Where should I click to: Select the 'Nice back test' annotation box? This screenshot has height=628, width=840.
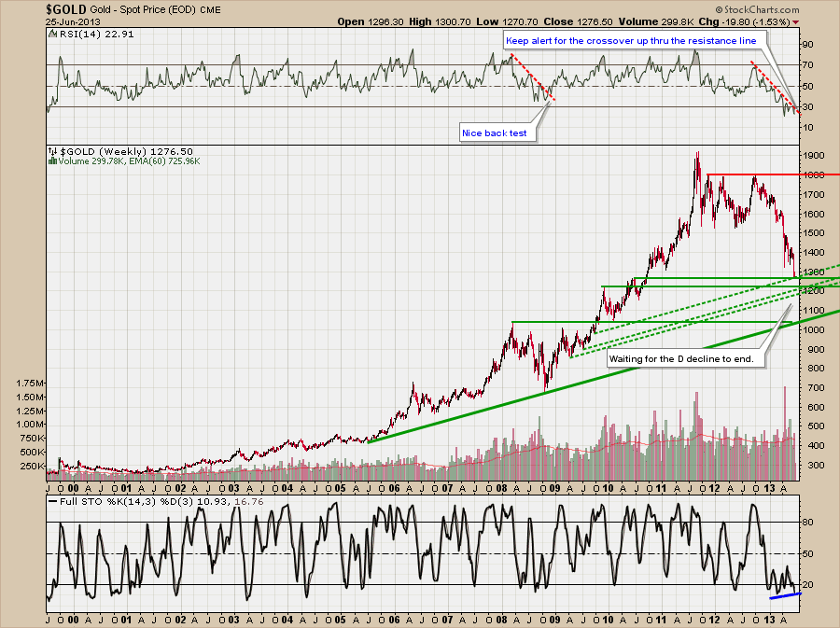tap(494, 133)
